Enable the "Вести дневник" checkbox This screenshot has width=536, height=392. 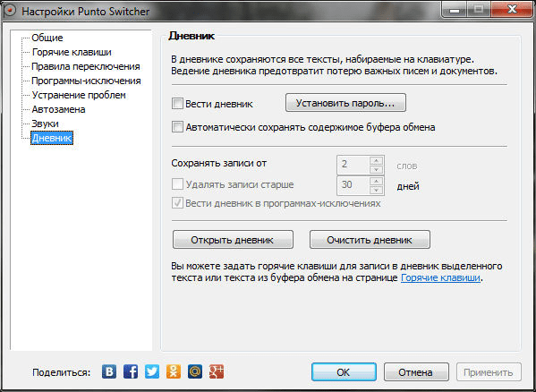[177, 104]
